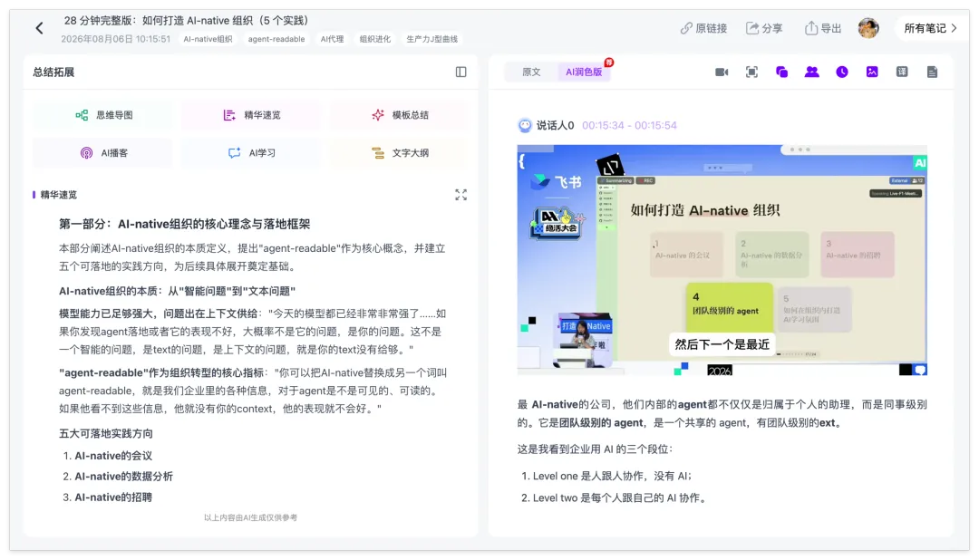
Task: Click list item AI-native的数据分析
Action: [x=123, y=477]
